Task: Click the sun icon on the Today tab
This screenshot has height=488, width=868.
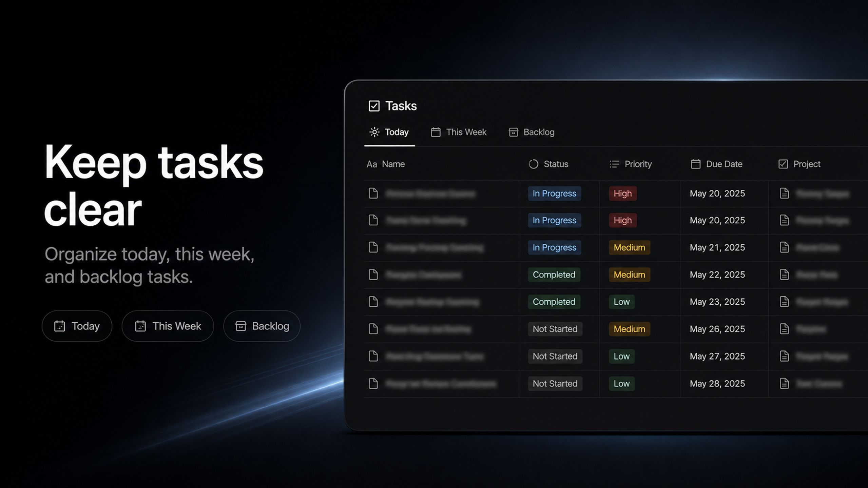Action: point(374,132)
